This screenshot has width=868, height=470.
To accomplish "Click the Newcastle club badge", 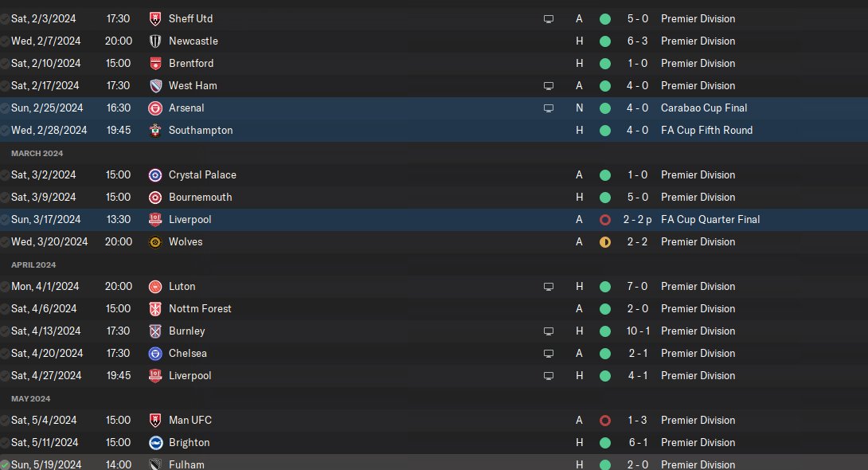I will coord(155,41).
